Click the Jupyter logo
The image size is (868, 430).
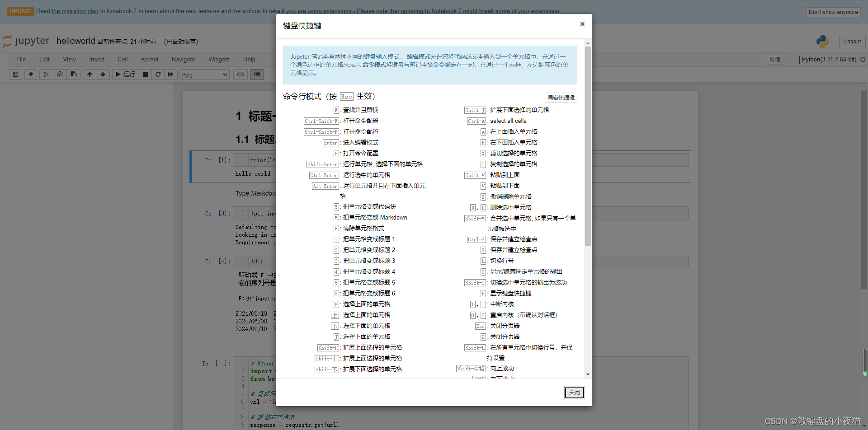(26, 41)
